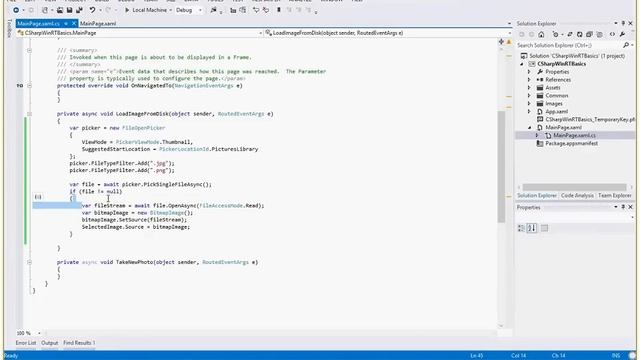The image size is (640, 360).
Task: Refresh the Solution Explorer
Action: point(580,34)
